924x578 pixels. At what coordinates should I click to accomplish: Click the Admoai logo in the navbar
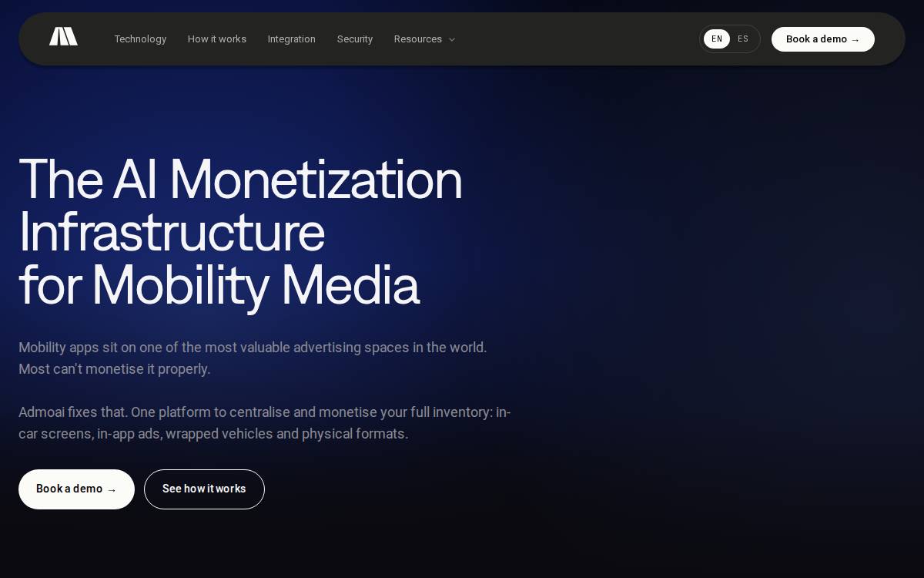coord(63,36)
